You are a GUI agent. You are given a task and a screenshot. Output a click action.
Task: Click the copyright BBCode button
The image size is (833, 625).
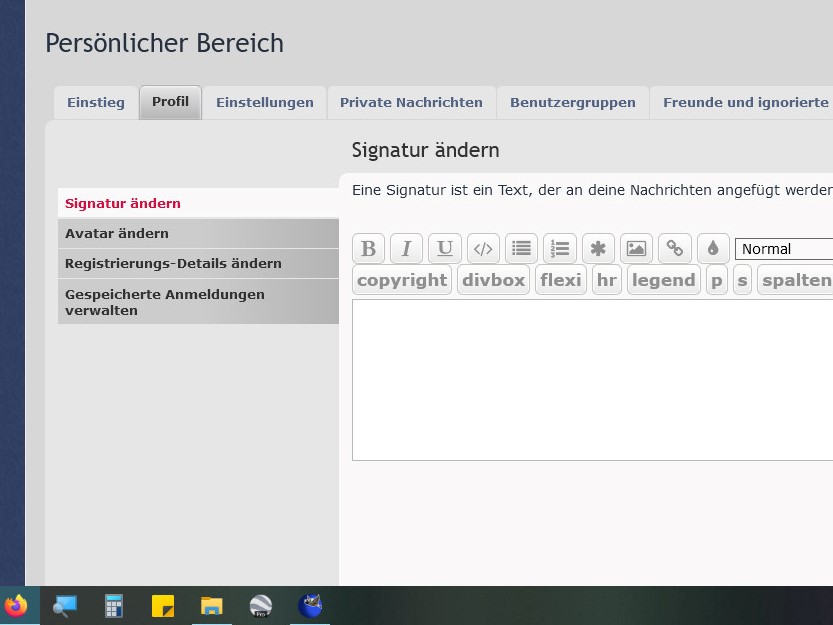(x=402, y=280)
